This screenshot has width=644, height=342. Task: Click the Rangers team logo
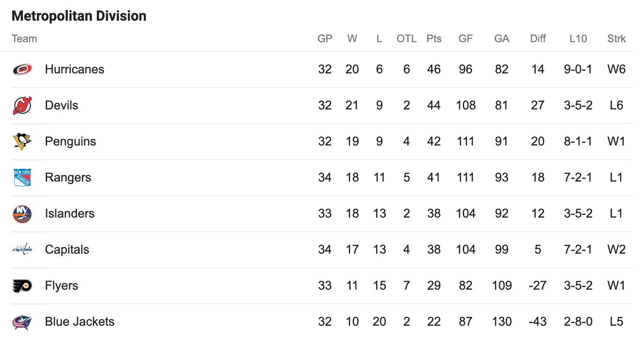pyautogui.click(x=22, y=178)
